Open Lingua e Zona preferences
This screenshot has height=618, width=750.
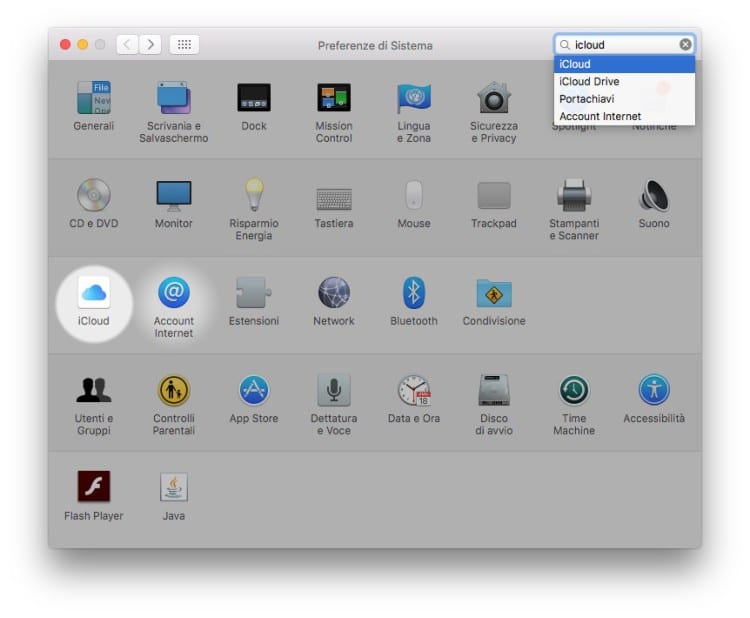click(414, 98)
